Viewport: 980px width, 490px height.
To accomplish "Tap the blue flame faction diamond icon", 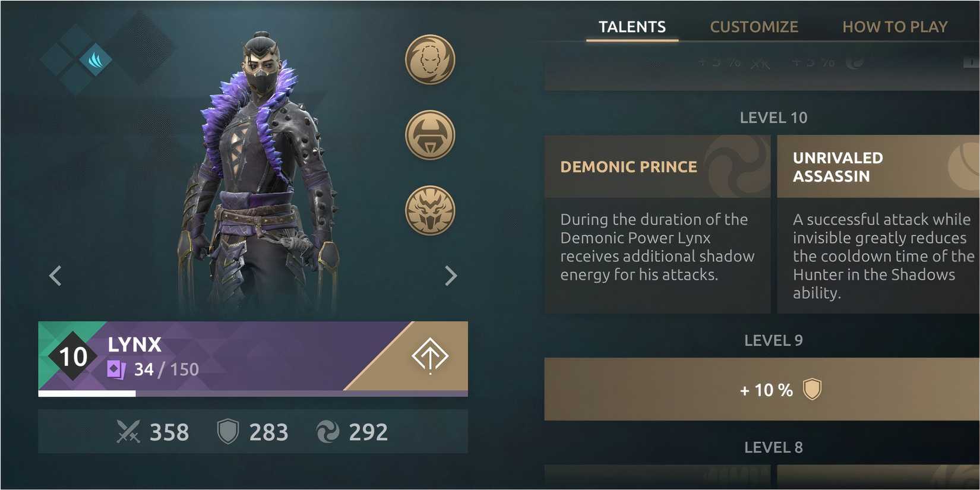I will point(95,60).
